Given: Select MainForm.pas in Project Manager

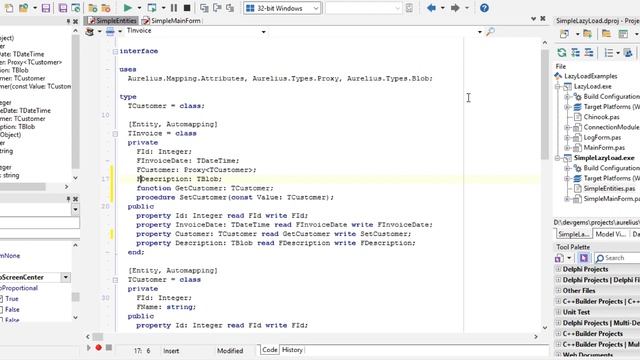Looking at the screenshot, I should click(604, 148).
